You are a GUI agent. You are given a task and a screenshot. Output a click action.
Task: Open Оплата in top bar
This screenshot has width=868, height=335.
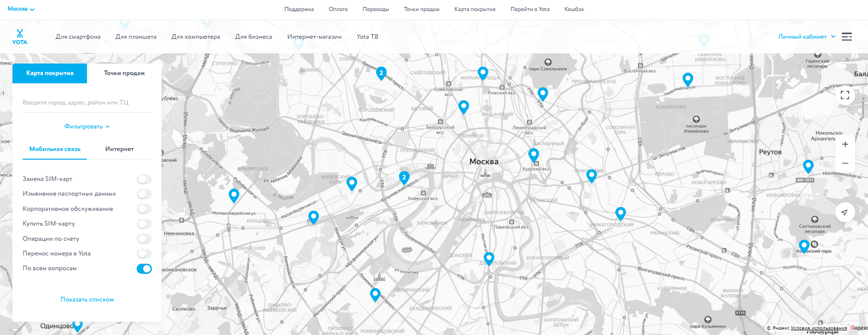[x=338, y=9]
